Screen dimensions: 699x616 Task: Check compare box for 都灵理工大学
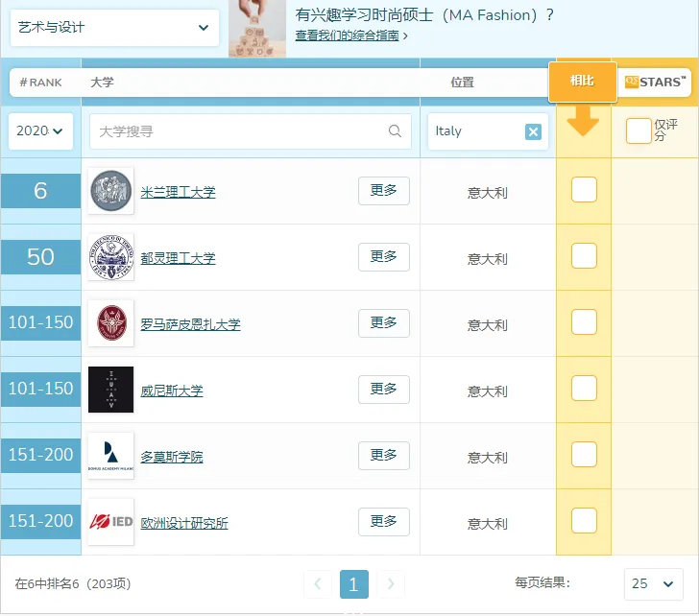click(584, 255)
